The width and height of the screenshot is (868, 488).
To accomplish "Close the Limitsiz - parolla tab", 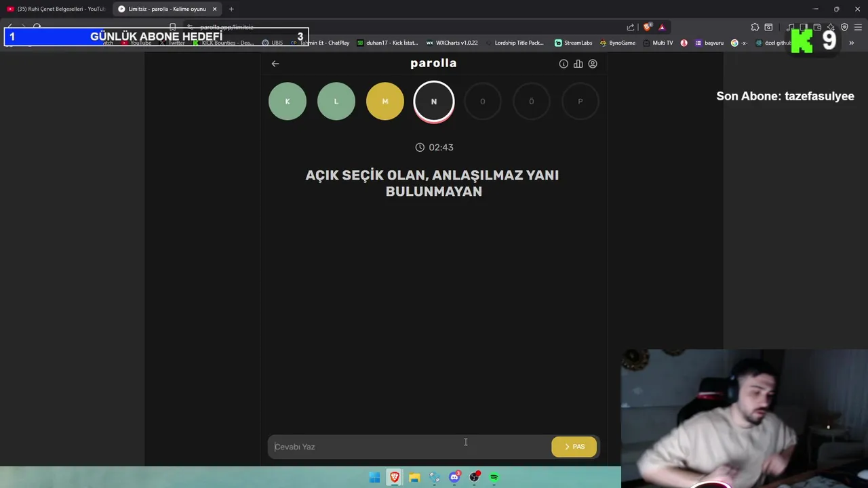I will (x=215, y=9).
